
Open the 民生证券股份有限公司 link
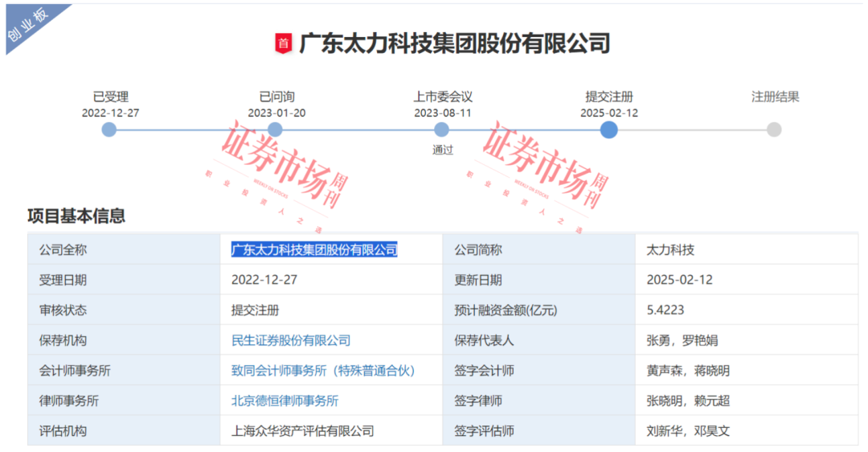[291, 340]
